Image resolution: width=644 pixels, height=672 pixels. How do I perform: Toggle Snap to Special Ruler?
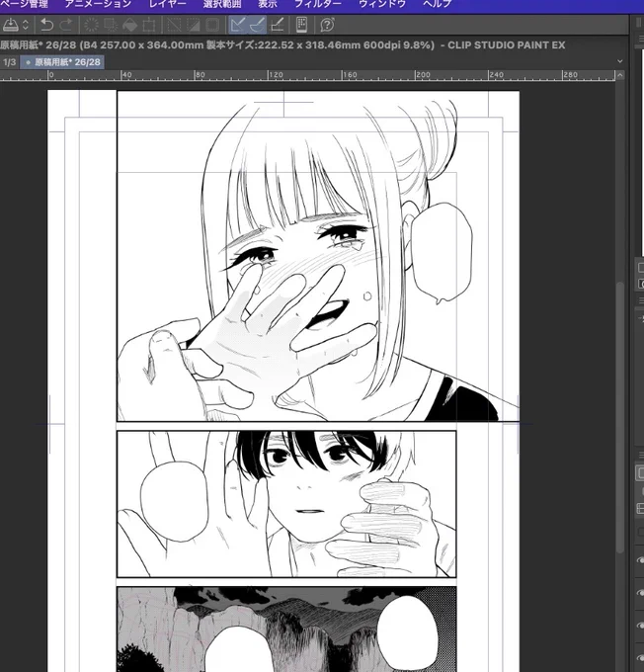point(257,25)
